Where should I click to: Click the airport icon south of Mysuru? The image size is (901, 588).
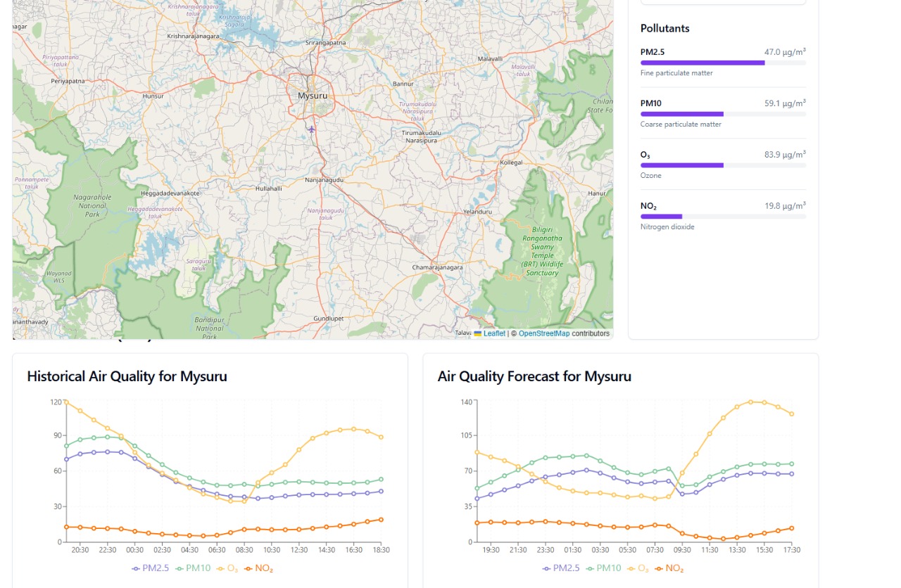[x=311, y=129]
